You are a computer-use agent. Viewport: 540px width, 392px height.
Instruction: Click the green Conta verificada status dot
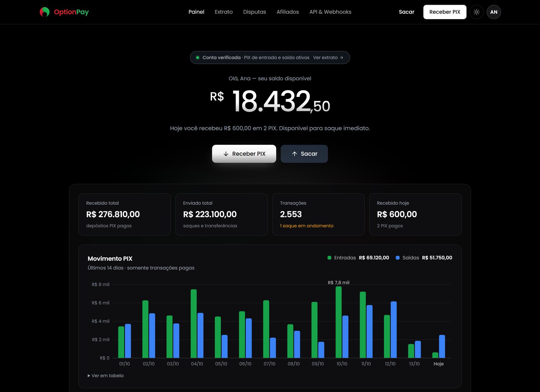(198, 58)
